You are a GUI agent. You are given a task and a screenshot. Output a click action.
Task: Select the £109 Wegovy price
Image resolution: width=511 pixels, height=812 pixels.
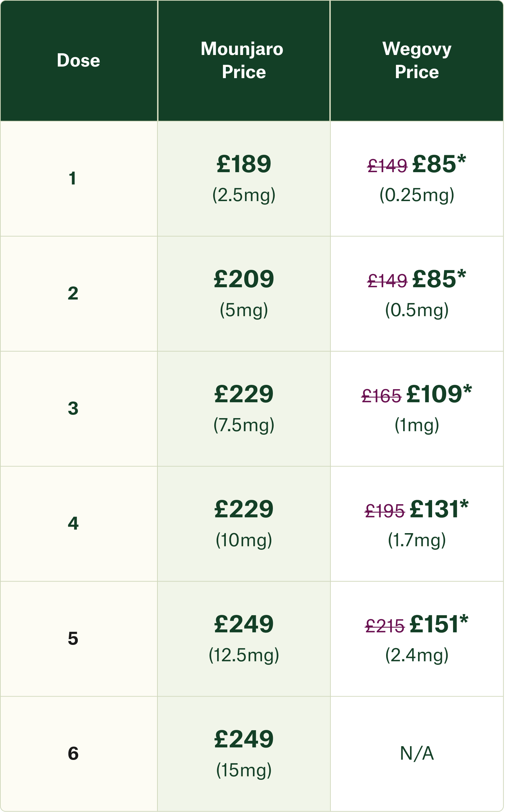[x=439, y=394]
